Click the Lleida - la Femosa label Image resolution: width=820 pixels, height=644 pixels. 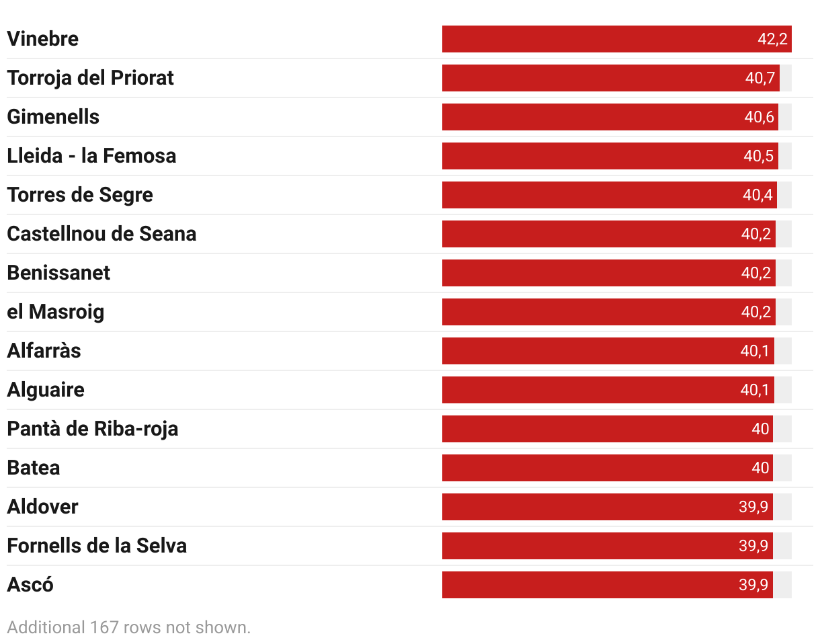91,156
